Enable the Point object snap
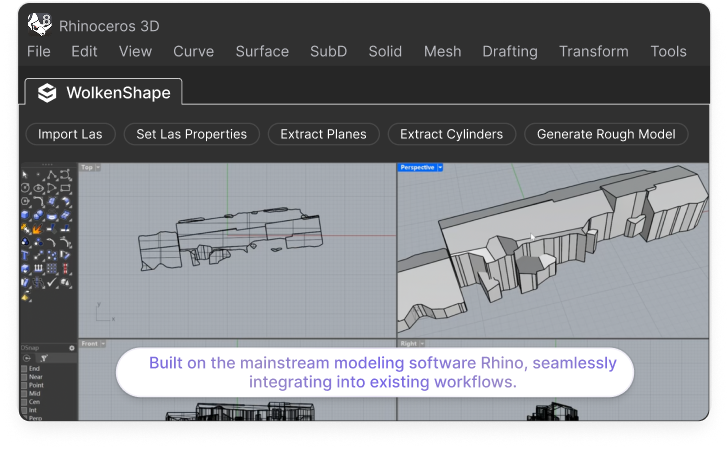The image size is (728, 449). pos(24,385)
